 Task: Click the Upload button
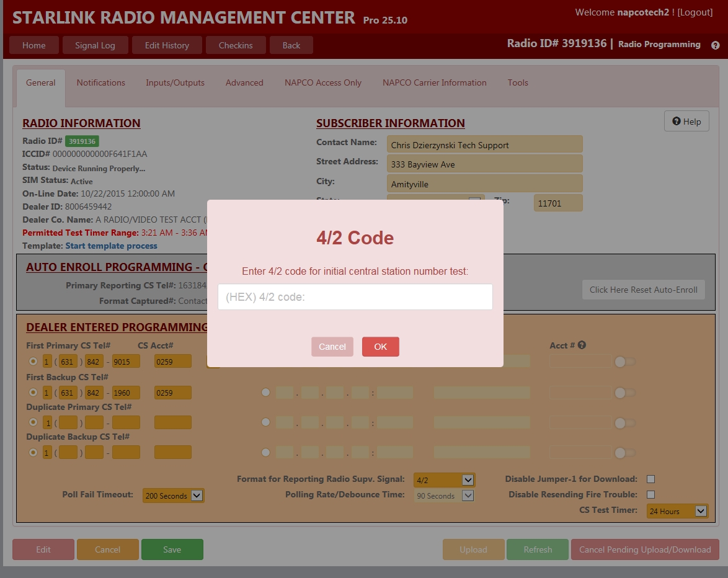click(x=474, y=549)
